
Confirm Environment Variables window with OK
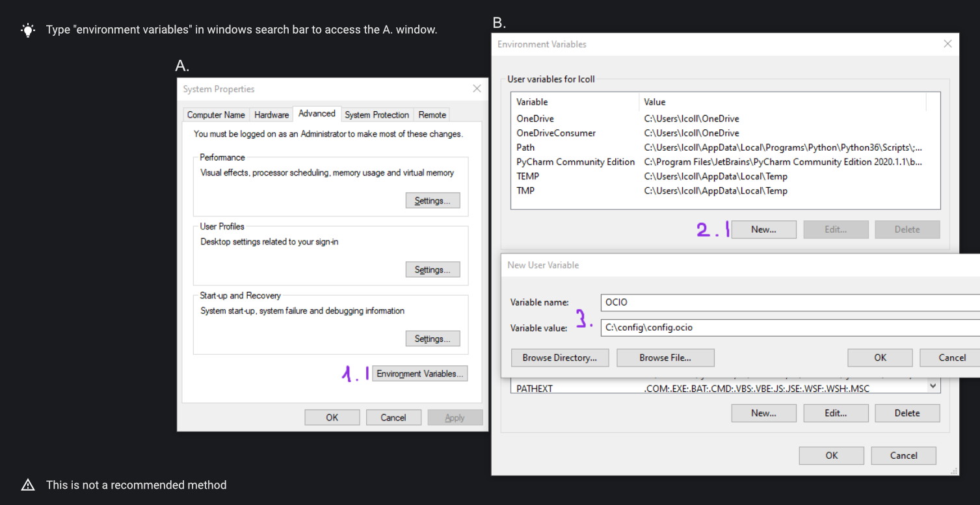coord(832,455)
